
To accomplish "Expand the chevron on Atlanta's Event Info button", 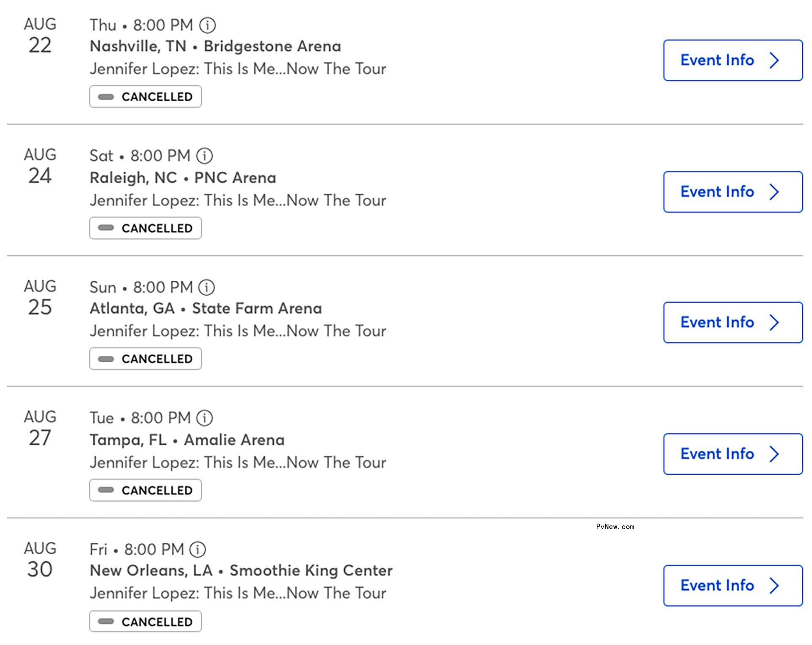I will [x=775, y=322].
